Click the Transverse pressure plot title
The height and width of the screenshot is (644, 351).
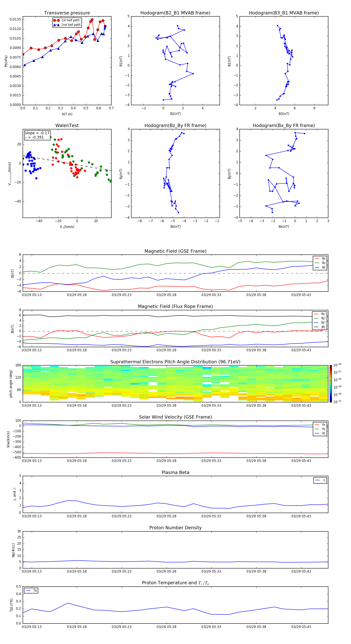pyautogui.click(x=67, y=13)
